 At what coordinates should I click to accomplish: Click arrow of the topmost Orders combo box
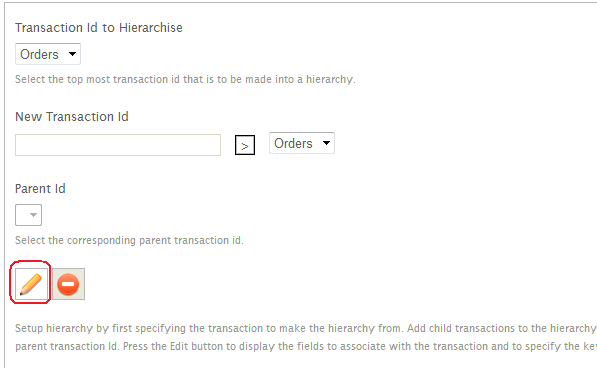tap(72, 54)
